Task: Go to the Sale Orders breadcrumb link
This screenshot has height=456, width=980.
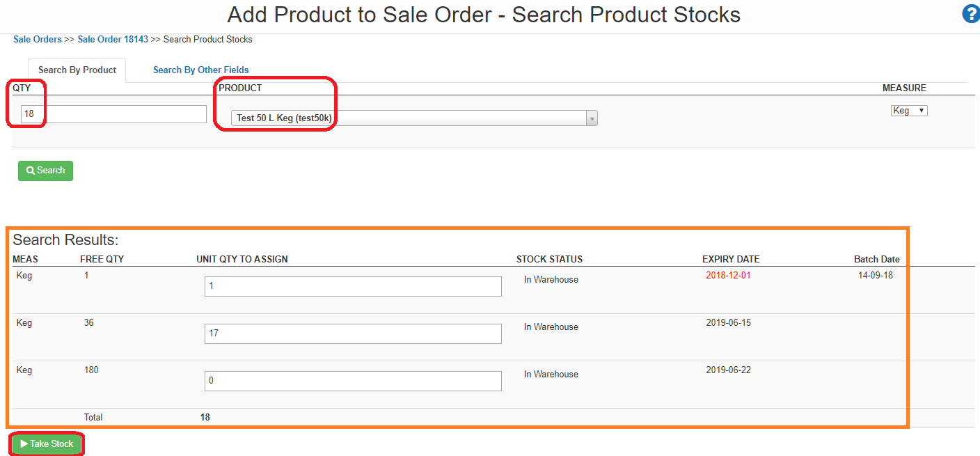Action: (x=38, y=40)
